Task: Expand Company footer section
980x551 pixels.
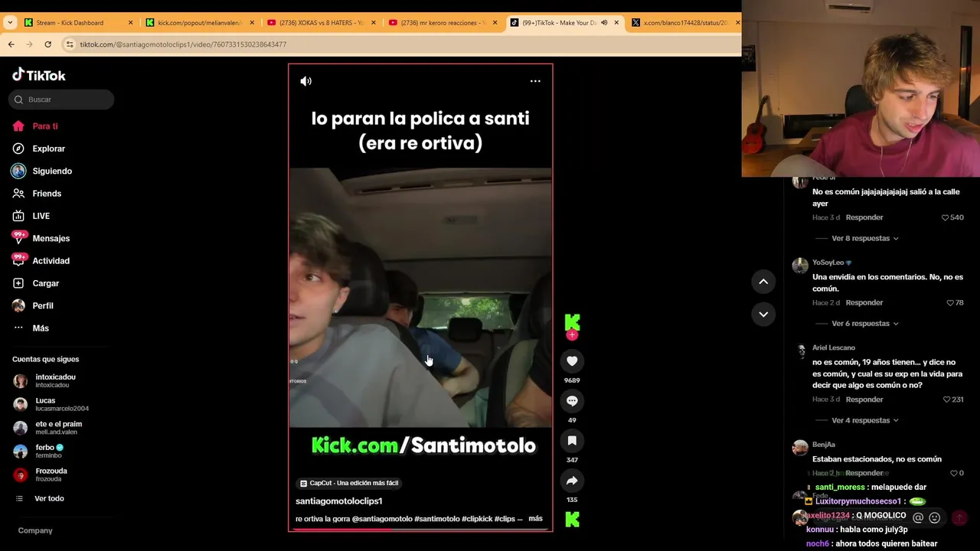Action: pos(35,530)
